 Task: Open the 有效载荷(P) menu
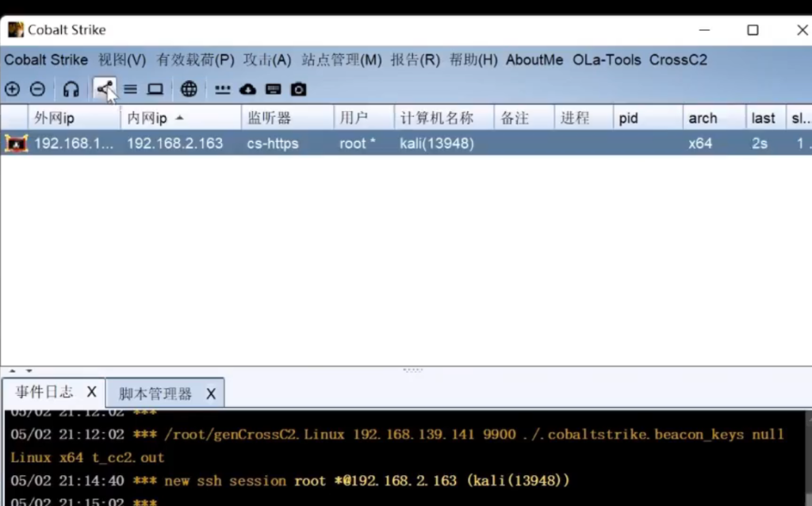[195, 59]
